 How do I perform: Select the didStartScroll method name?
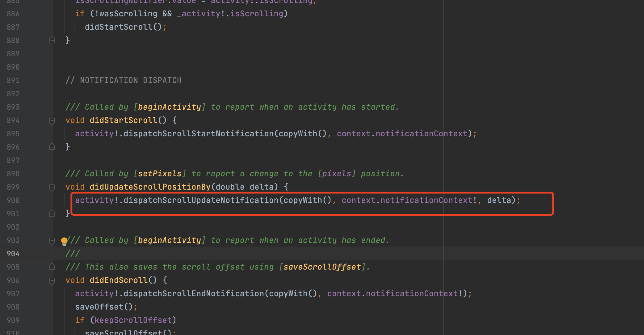pos(123,120)
